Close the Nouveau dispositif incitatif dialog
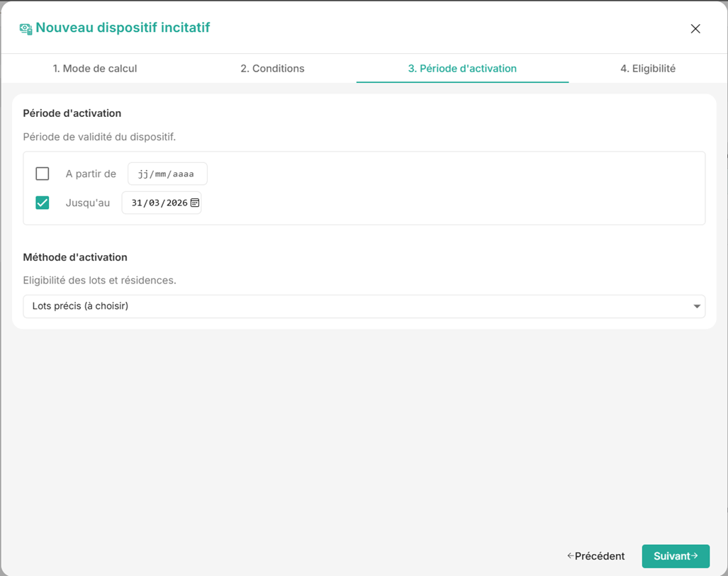Viewport: 728px width, 576px height. (x=695, y=29)
